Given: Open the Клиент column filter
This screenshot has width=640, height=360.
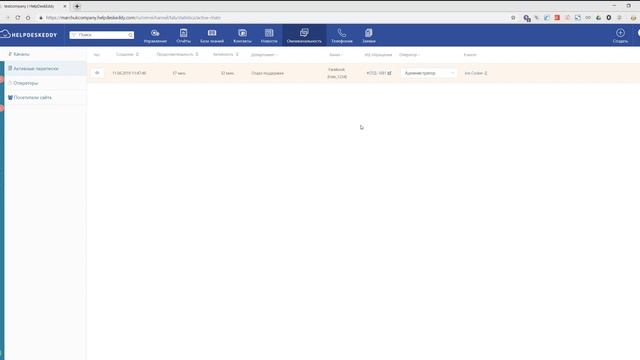Looking at the screenshot, I should coord(470,55).
